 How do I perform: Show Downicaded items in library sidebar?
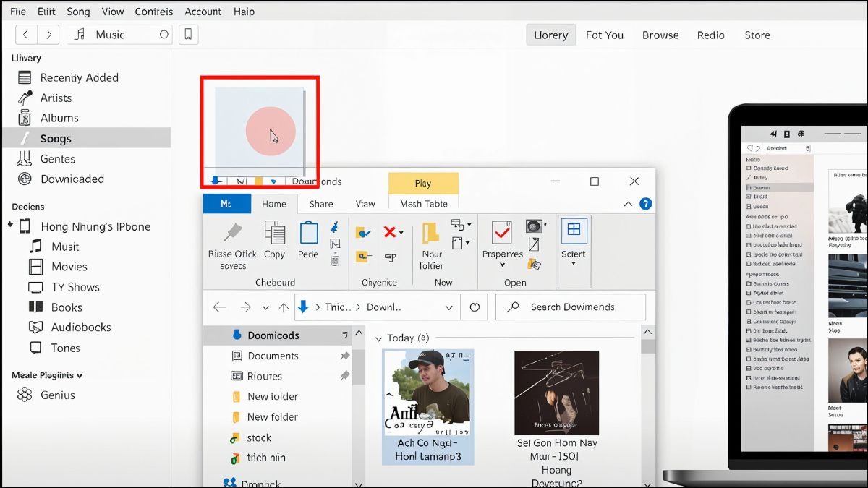72,179
